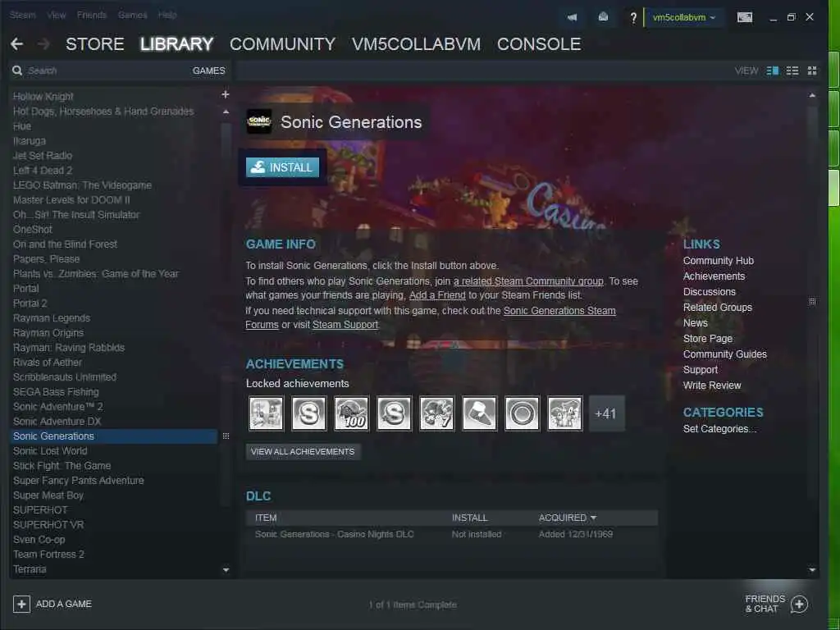Open the related Steam Community group link
Viewport: 840px width, 630px height.
(x=528, y=281)
